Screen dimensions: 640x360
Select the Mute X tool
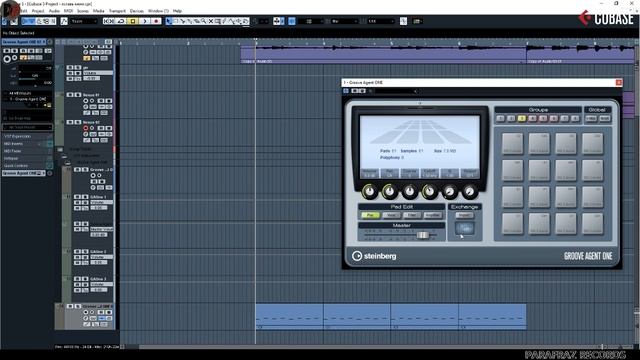(x=211, y=21)
